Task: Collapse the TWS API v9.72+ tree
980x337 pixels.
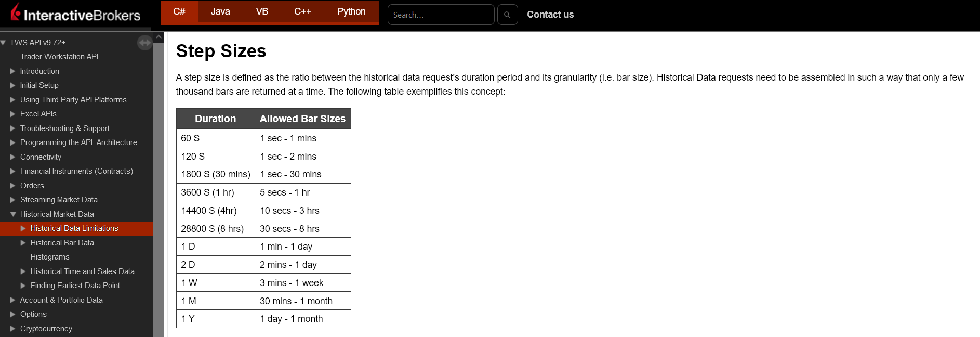Action: pyautogui.click(x=4, y=43)
